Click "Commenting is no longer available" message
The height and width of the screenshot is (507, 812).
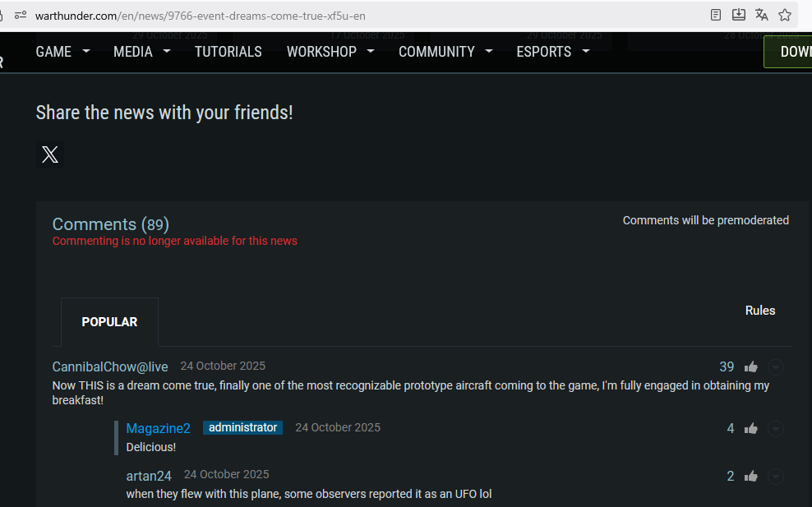pos(174,241)
